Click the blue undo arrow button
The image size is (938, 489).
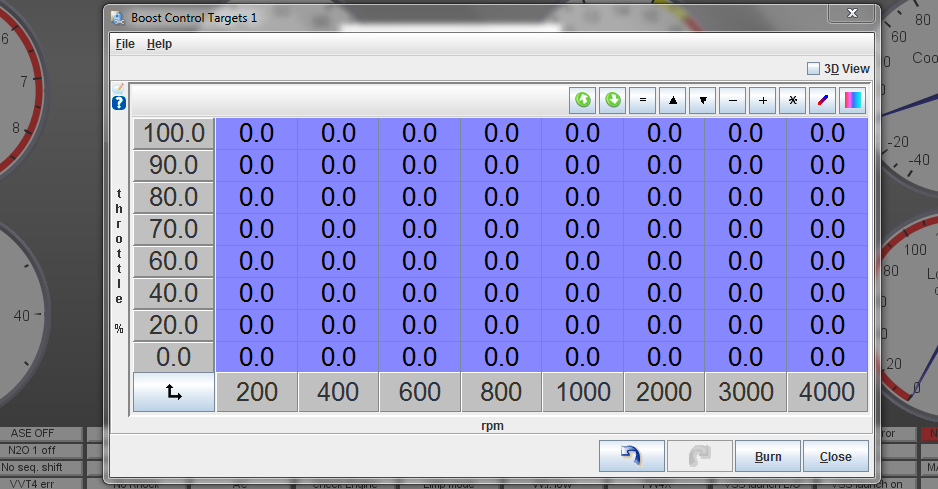[630, 456]
